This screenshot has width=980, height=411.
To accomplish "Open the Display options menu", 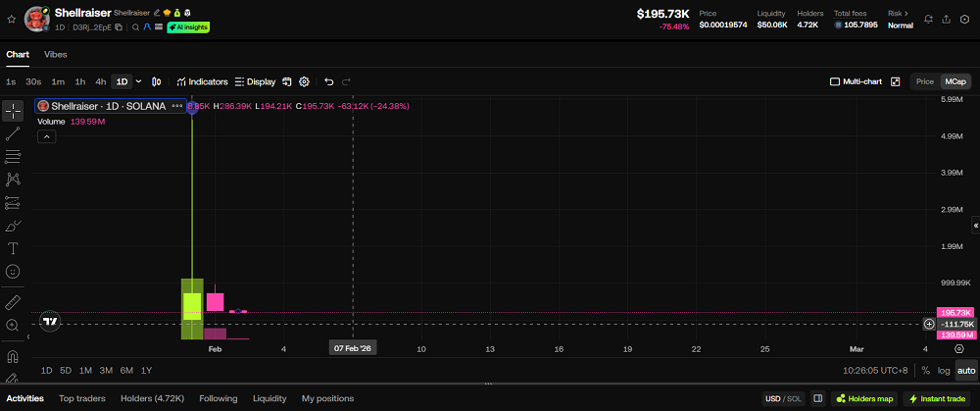I will click(255, 81).
